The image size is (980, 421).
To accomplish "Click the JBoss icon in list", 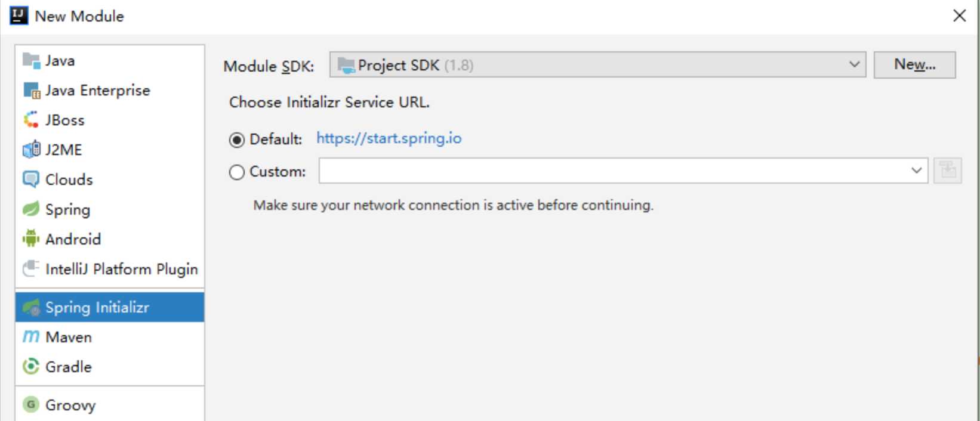I will pos(31,120).
